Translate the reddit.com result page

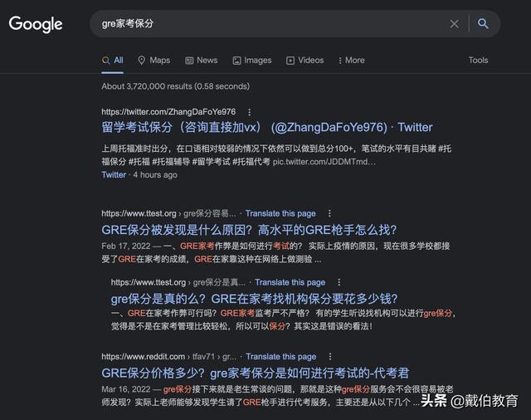(281, 357)
